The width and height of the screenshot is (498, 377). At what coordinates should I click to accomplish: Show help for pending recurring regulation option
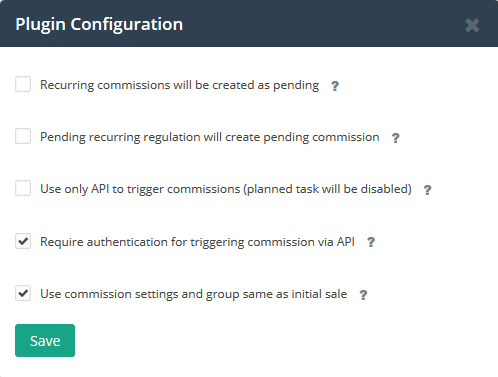pos(395,138)
